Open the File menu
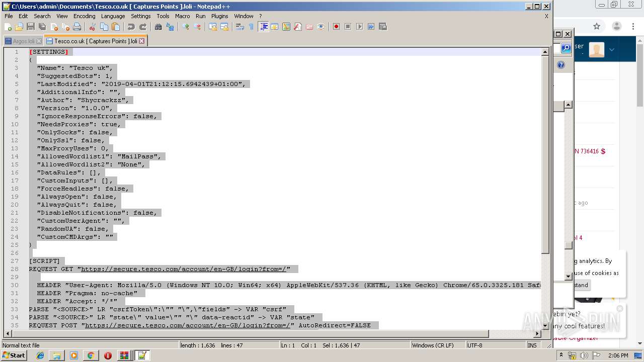Screen dimensions: 644x362 [9, 16]
